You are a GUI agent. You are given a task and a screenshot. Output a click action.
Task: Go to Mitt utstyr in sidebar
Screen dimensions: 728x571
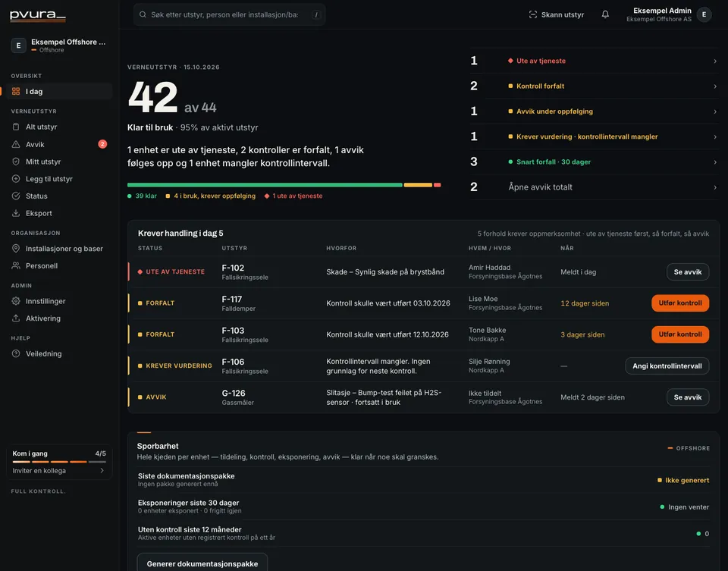(59, 162)
